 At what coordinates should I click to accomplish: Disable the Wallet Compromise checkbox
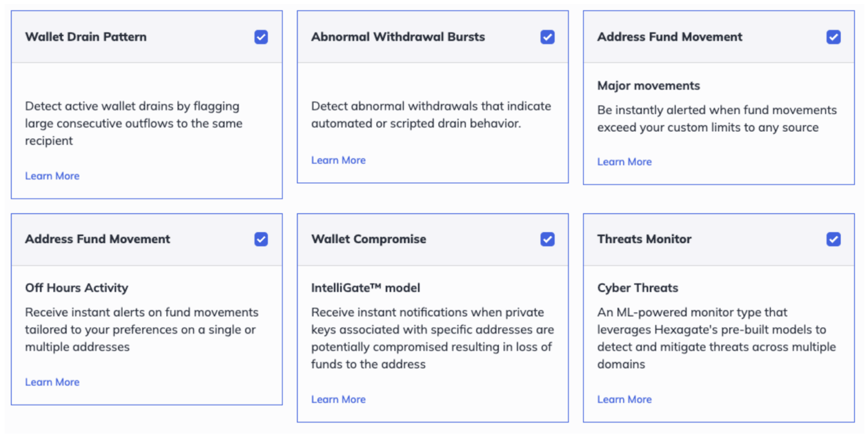coord(547,239)
